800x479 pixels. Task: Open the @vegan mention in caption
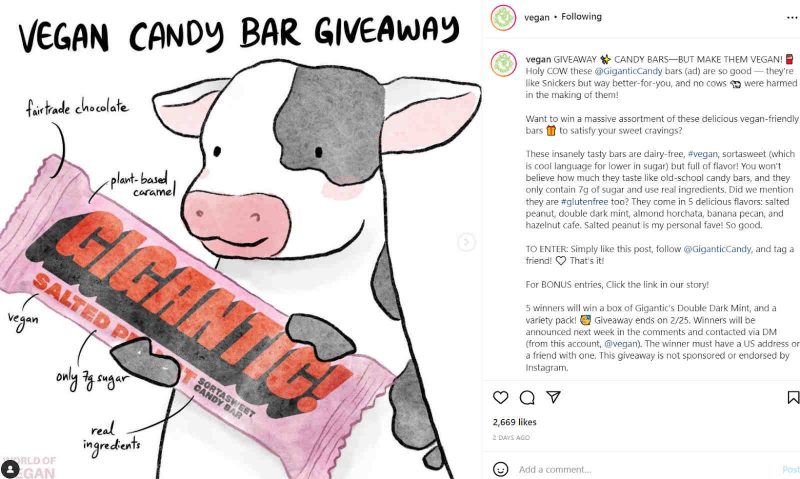[621, 344]
